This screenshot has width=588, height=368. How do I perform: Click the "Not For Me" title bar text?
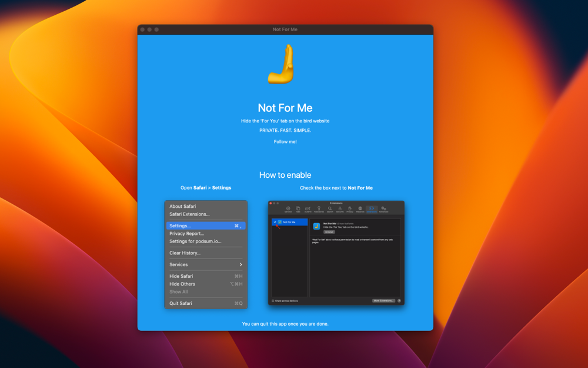[x=285, y=29]
